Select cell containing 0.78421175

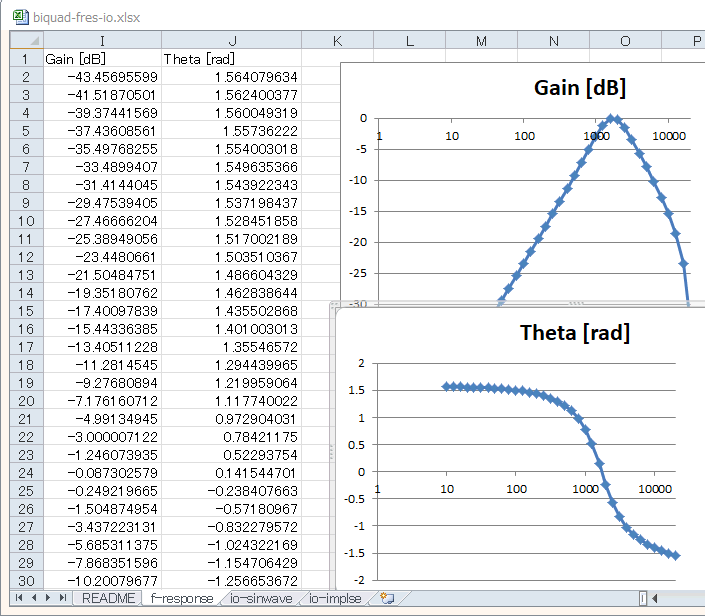232,437
